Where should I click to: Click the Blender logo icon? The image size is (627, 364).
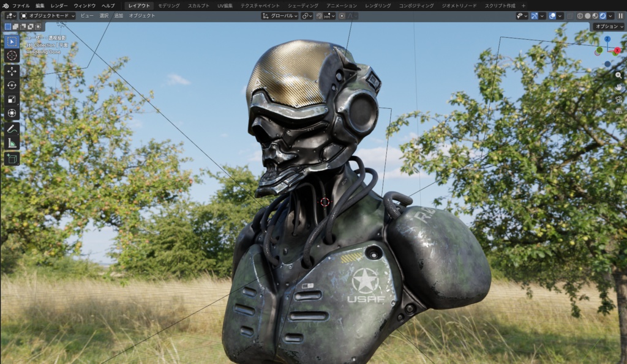pyautogui.click(x=6, y=6)
